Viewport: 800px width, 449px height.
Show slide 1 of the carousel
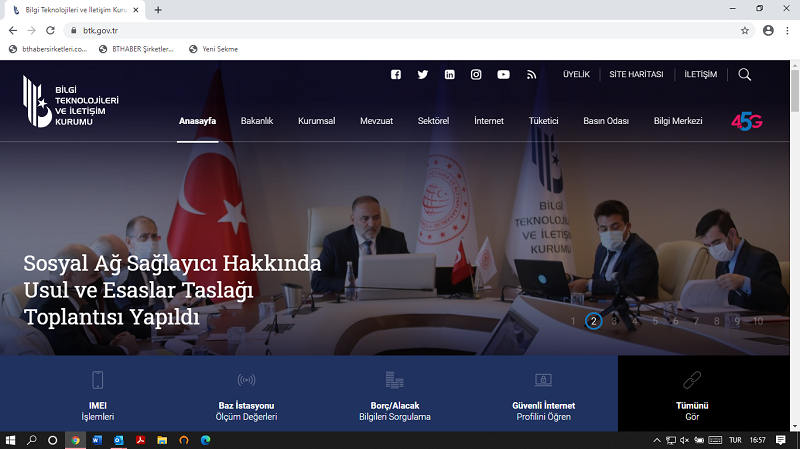[x=573, y=321]
